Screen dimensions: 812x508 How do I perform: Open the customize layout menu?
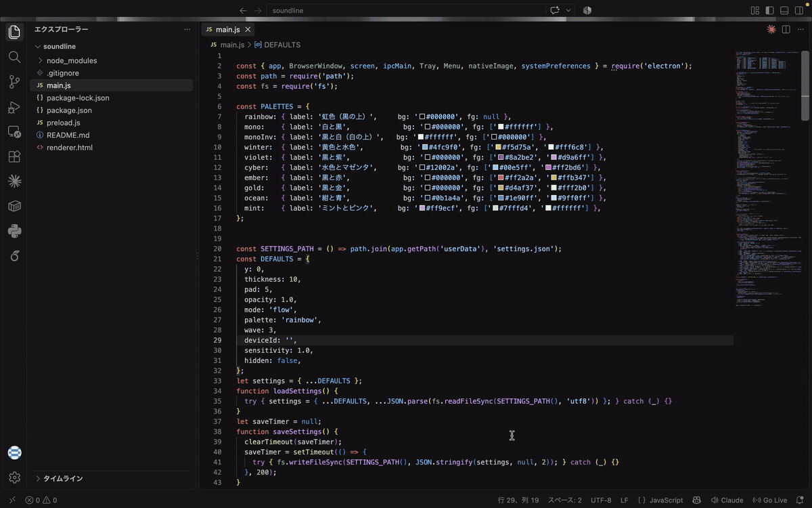point(755,10)
